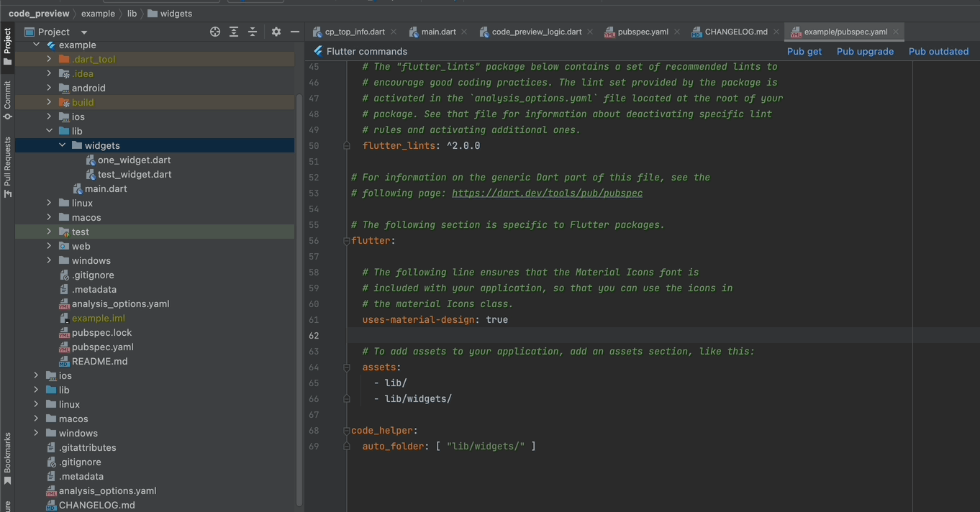Open the Pull Requests tool window
The height and width of the screenshot is (512, 980).
pyautogui.click(x=7, y=167)
